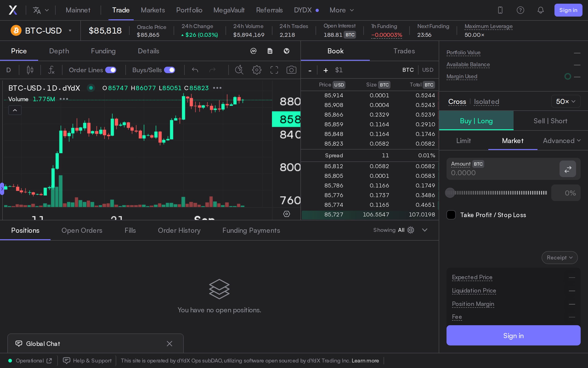The image size is (588, 368).
Task: Open the notifications bell icon
Action: [x=540, y=10]
